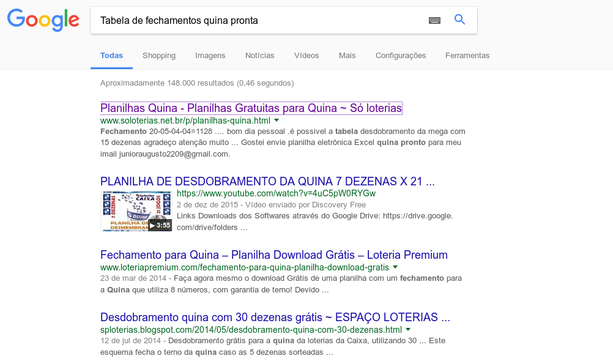The image size is (613, 364).
Task: Click the magnifying glass search icon
Action: click(460, 19)
